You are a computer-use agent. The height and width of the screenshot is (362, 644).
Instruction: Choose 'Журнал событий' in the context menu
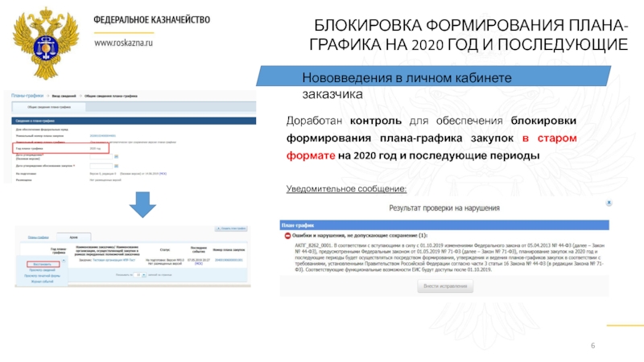pos(43,282)
